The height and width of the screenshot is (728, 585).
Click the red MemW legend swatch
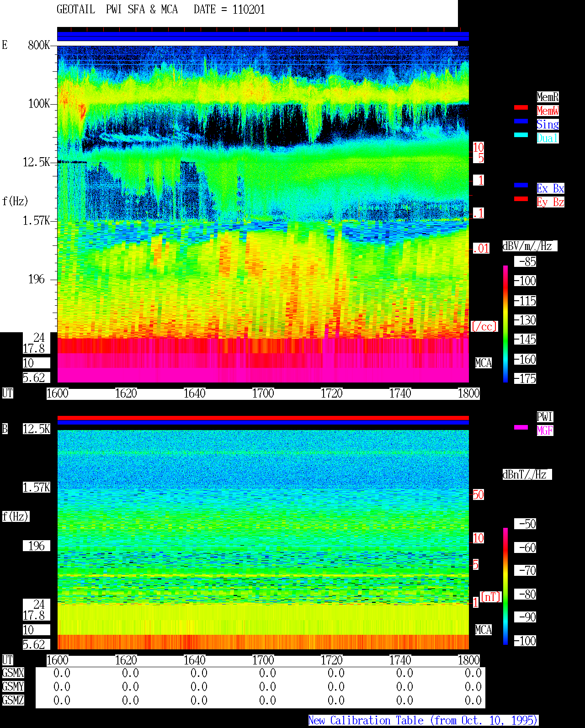521,107
